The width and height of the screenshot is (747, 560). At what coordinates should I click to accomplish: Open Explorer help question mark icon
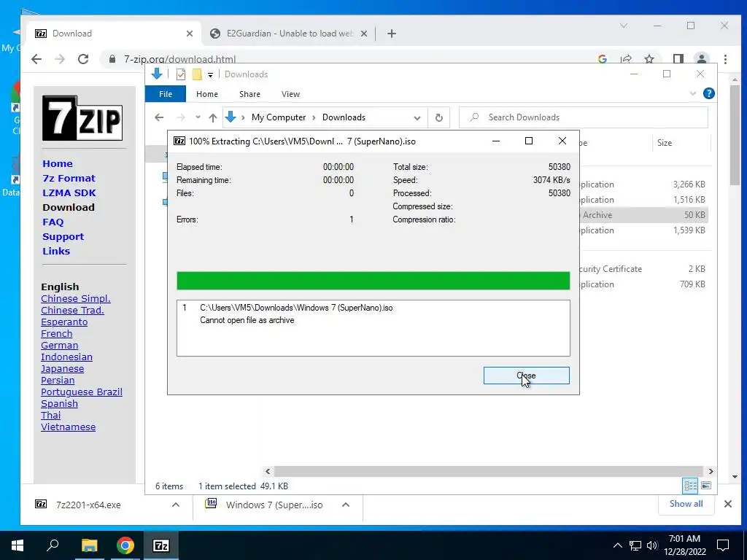point(709,93)
